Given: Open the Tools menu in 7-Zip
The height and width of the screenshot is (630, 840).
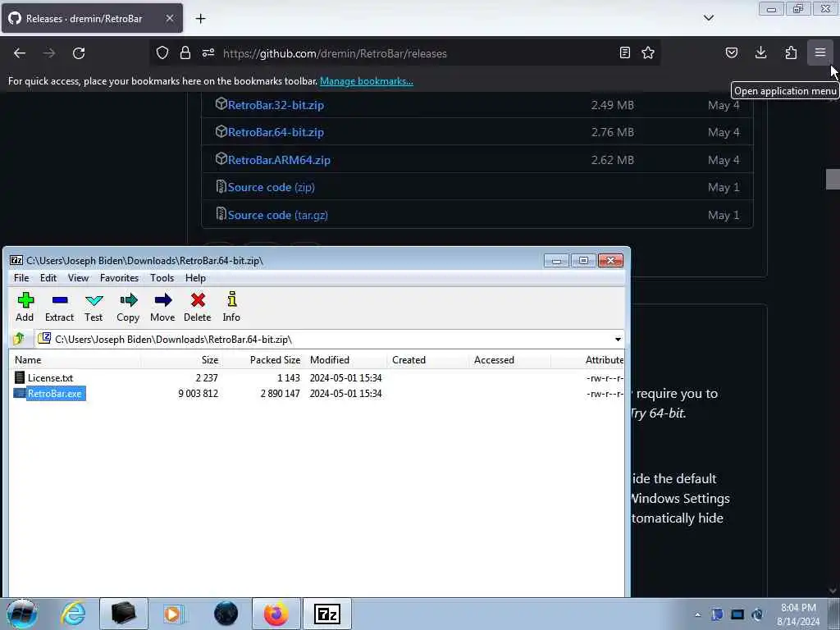Looking at the screenshot, I should pos(162,278).
